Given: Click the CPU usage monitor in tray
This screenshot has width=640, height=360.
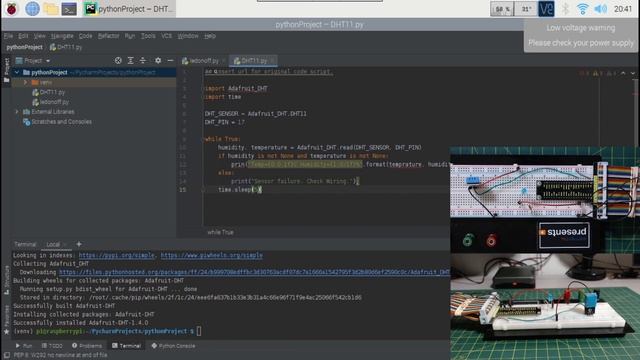Looking at the screenshot, I should (502, 9).
